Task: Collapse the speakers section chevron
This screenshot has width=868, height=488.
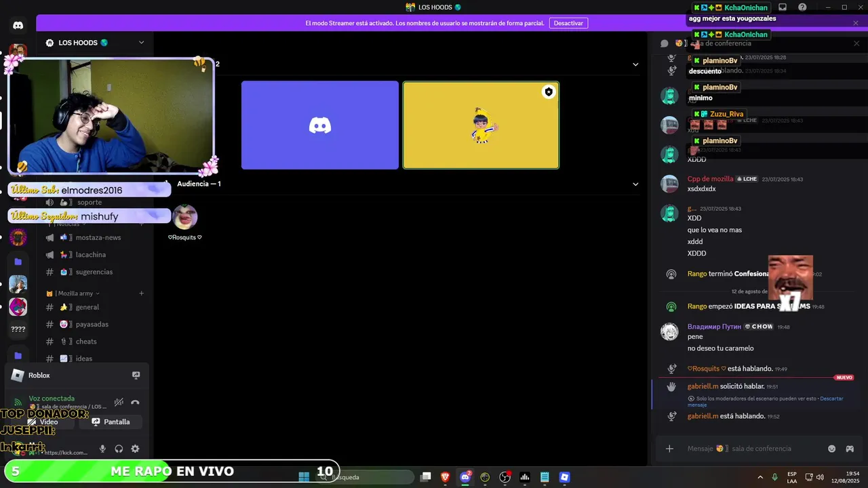Action: click(635, 64)
